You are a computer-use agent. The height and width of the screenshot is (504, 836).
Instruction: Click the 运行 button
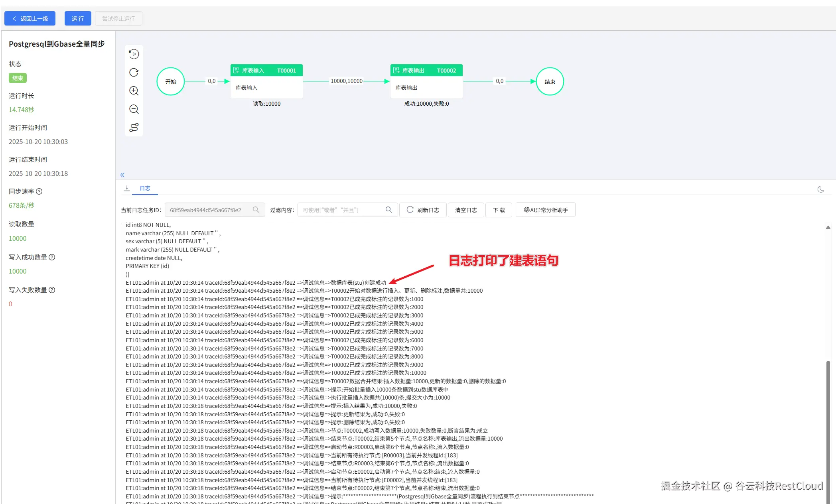pyautogui.click(x=78, y=19)
